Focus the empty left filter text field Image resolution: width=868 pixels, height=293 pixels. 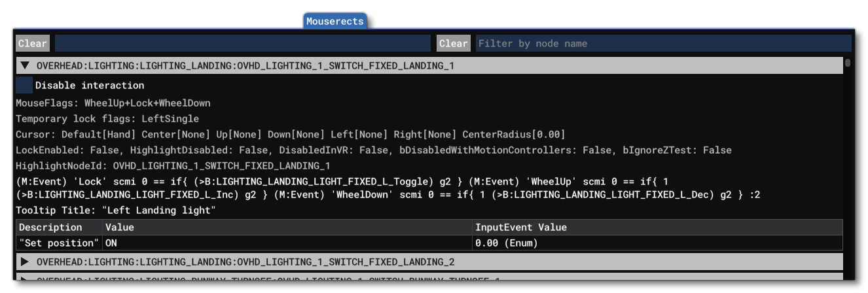click(x=242, y=44)
